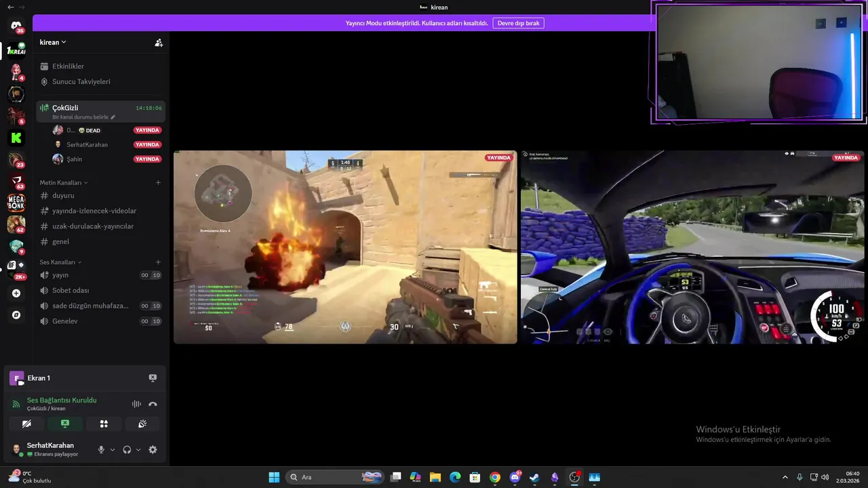
Task: Expand the kirean server dropdown menu
Action: point(53,42)
